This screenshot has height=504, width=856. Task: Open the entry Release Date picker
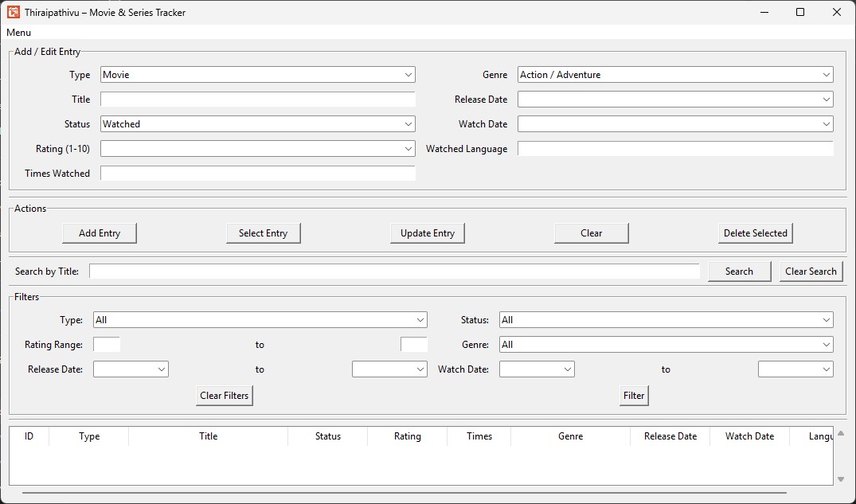coord(674,100)
